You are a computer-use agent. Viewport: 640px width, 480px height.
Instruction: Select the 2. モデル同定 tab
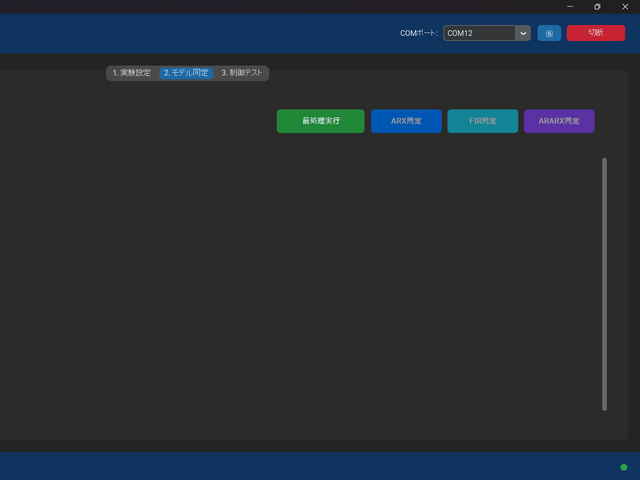point(186,73)
